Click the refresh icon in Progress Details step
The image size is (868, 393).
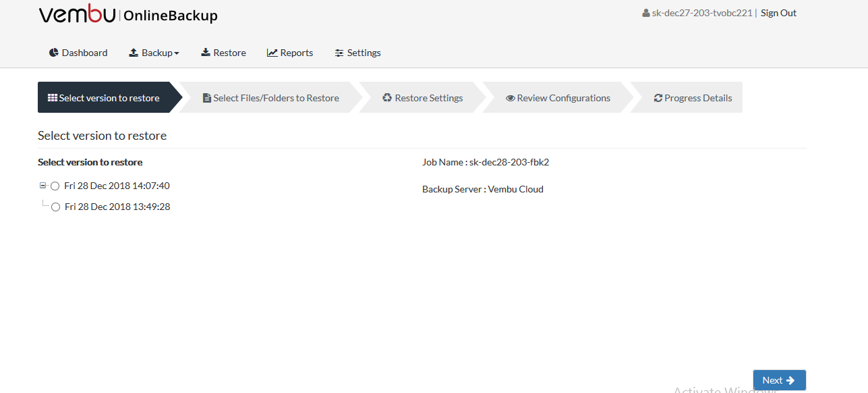click(x=658, y=98)
